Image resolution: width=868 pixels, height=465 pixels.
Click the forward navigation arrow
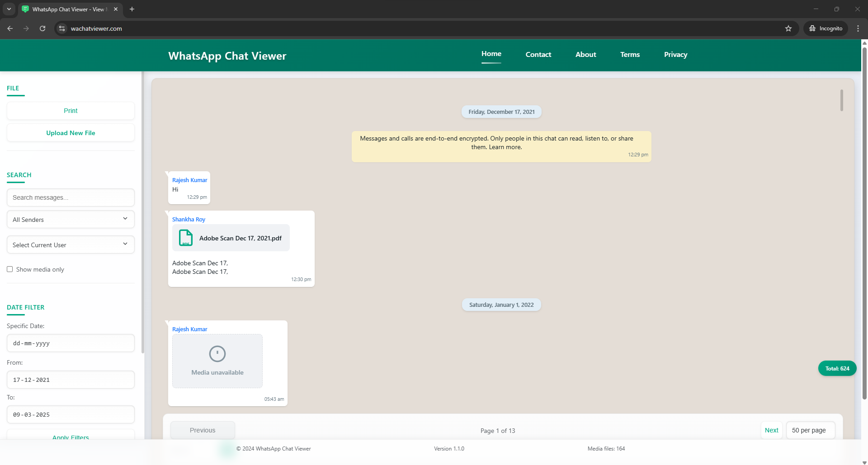[26, 28]
